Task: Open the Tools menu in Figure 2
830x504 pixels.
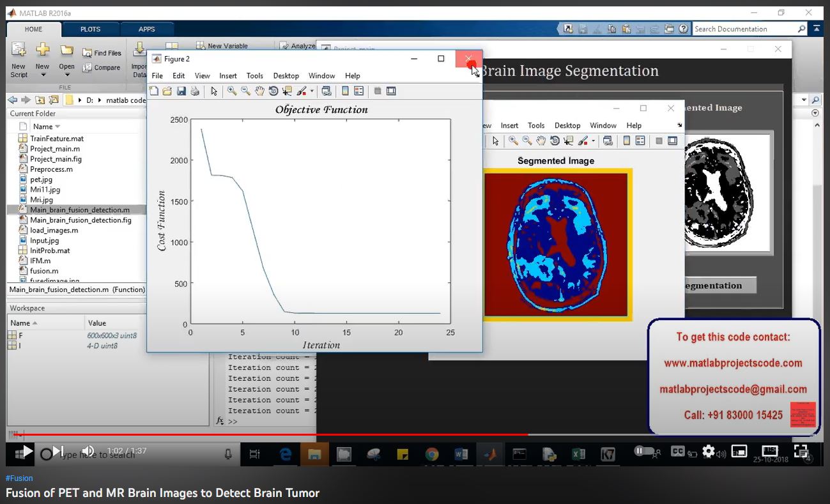Action: point(254,75)
